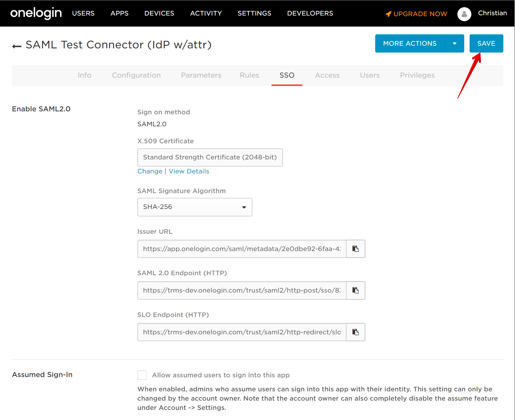This screenshot has width=515, height=420.
Task: Click the Christian username
Action: click(492, 13)
